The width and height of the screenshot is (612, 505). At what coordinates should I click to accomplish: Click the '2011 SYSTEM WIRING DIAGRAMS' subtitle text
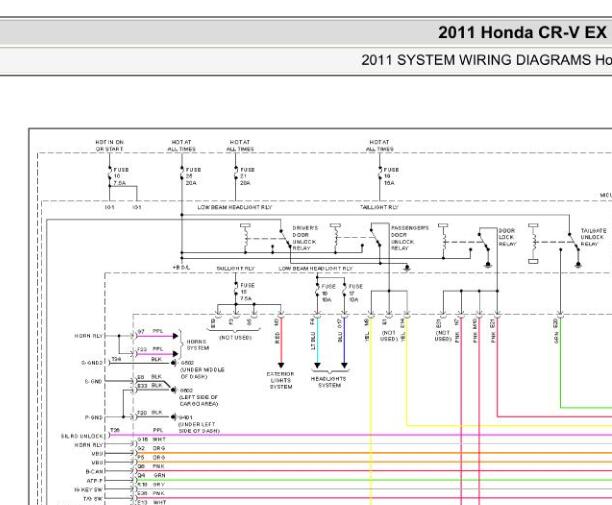476,60
